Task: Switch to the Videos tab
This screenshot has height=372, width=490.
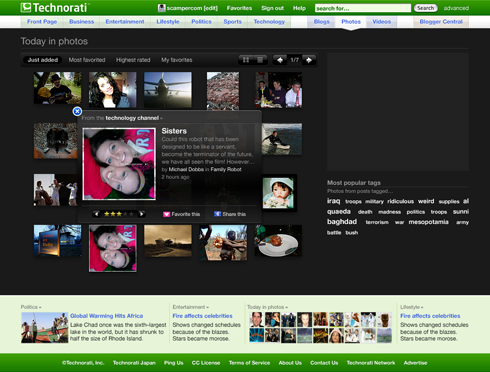Action: pos(381,22)
